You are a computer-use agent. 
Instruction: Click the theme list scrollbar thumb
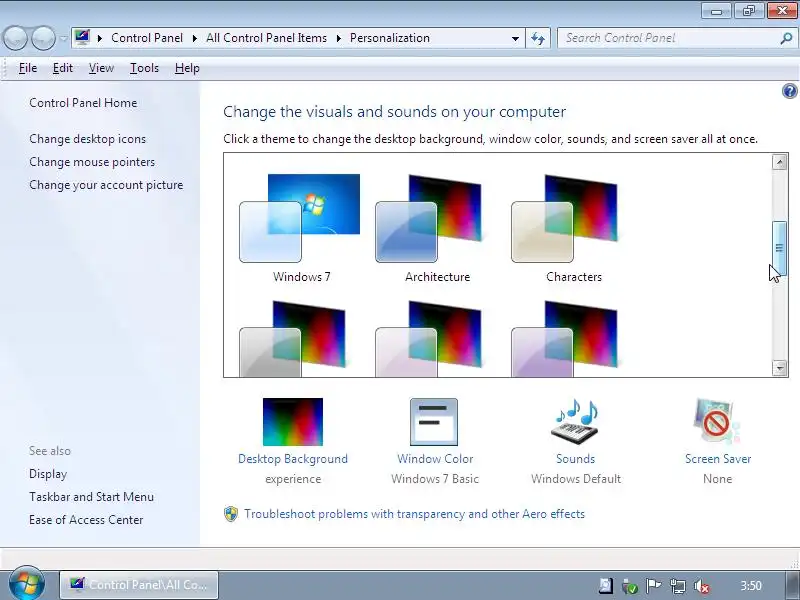point(779,248)
